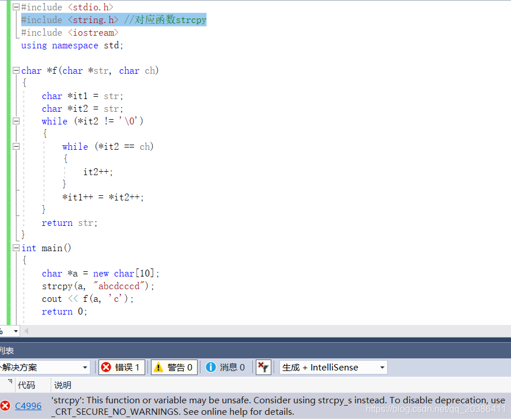Click 'char *a = new char[10];' line
Image resolution: width=511 pixels, height=420 pixels.
click(x=100, y=274)
